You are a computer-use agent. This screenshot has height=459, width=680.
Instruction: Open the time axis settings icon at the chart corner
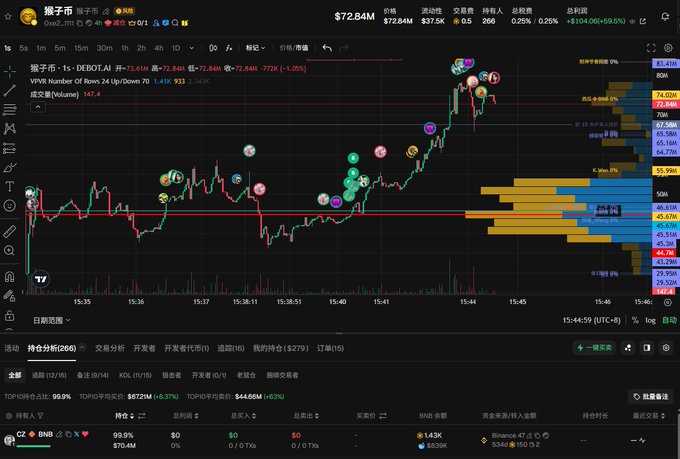click(667, 302)
